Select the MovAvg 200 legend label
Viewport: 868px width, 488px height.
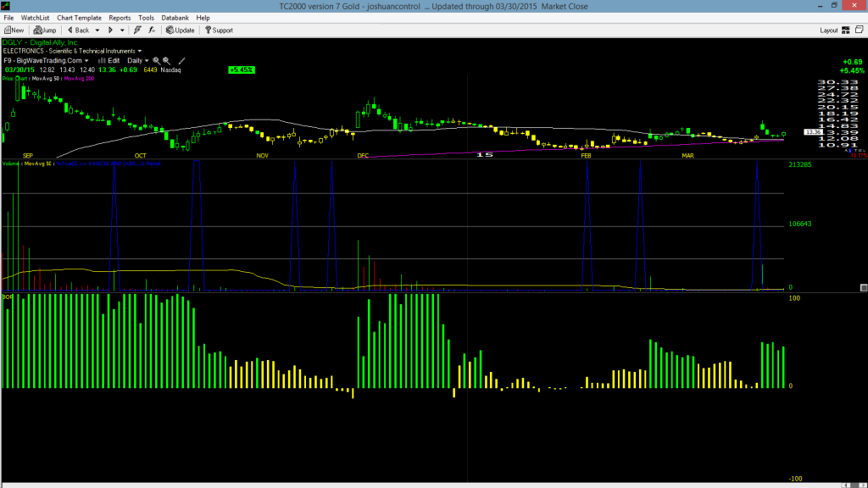click(79, 79)
